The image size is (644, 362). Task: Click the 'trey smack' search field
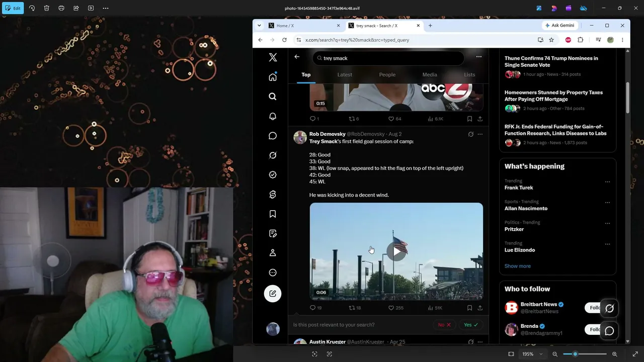[x=388, y=58]
